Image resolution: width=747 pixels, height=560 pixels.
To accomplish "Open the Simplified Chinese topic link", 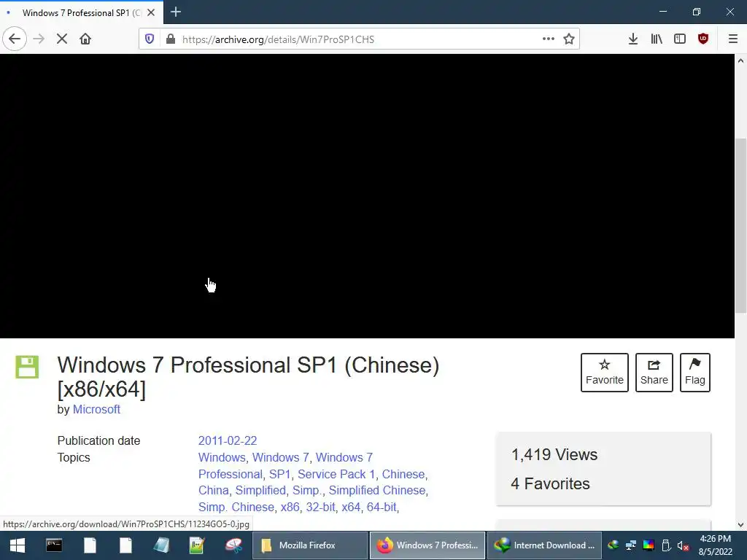I will [x=377, y=491].
